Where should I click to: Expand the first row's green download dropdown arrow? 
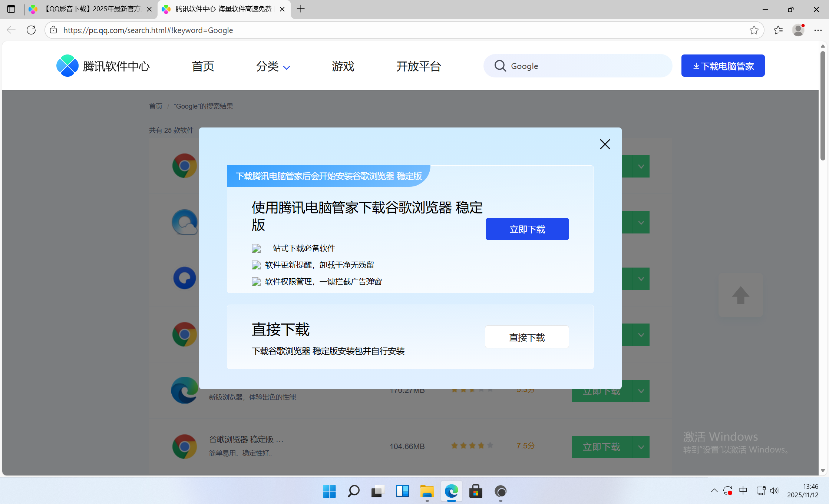pyautogui.click(x=641, y=166)
